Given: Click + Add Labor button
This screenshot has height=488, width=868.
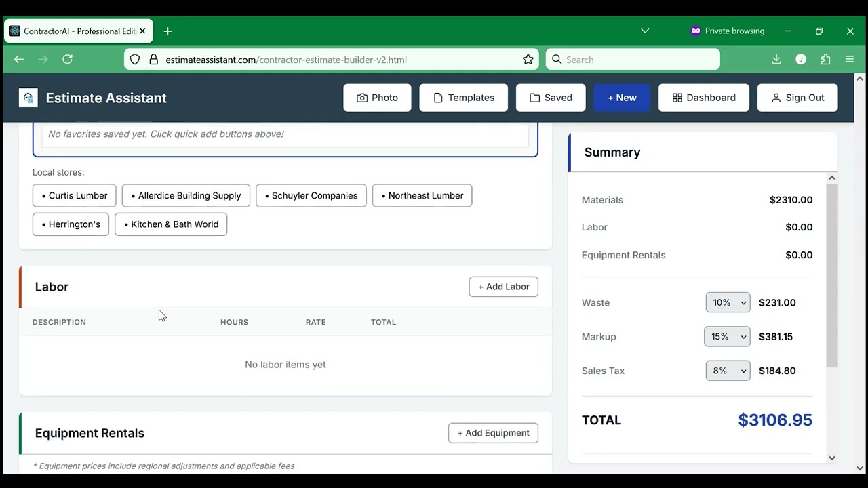Looking at the screenshot, I should tap(504, 287).
